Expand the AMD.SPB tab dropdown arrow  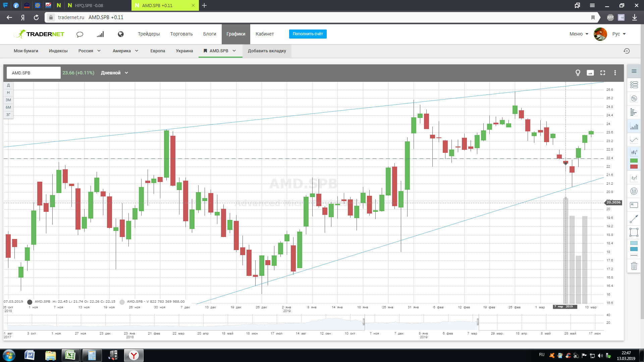coord(234,51)
